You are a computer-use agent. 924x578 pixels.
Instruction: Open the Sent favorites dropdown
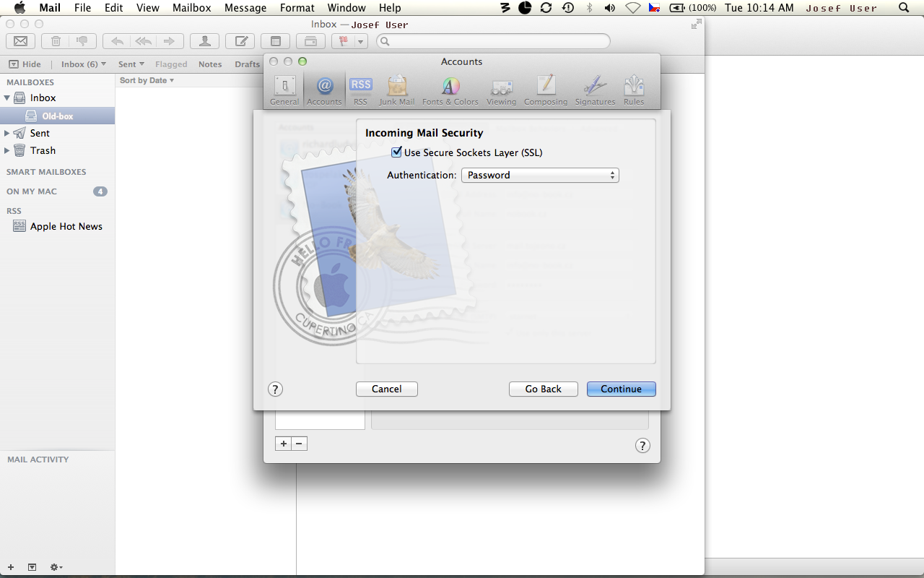pos(131,64)
